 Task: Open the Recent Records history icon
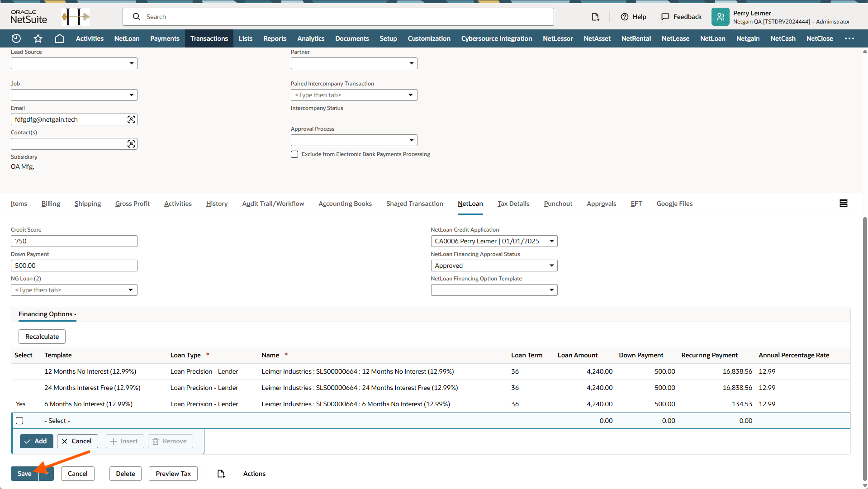[x=16, y=38]
